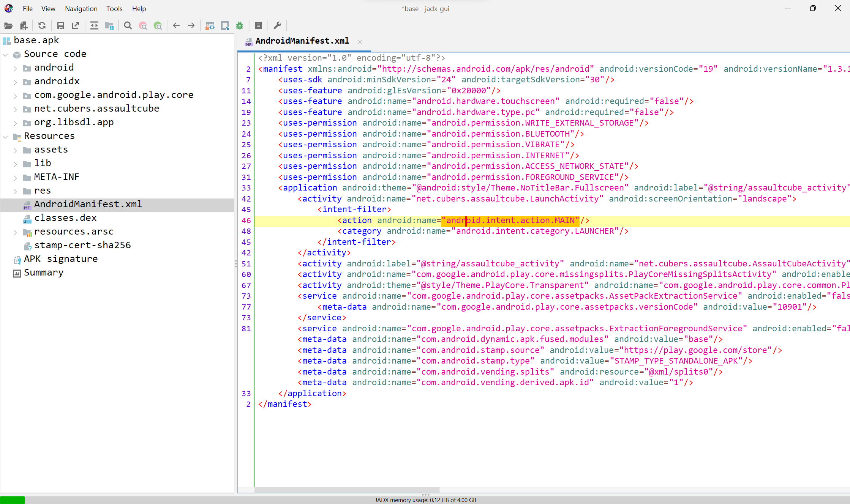
Task: Click the stamp-cert-sha256 file icon
Action: (27, 246)
